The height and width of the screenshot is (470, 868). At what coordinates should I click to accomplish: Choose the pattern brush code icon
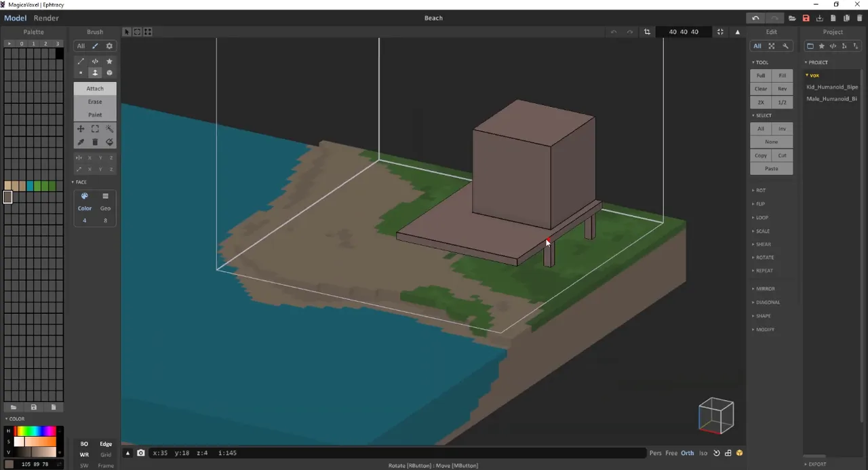(95, 61)
